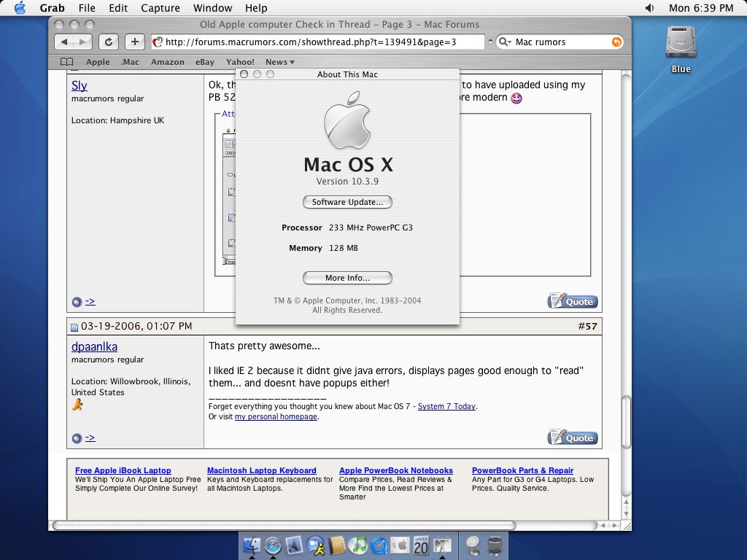Launch iChat from the Dock

(x=315, y=545)
